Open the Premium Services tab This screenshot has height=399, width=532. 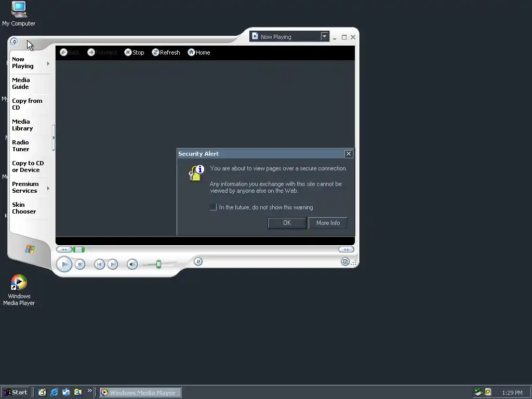pyautogui.click(x=25, y=187)
